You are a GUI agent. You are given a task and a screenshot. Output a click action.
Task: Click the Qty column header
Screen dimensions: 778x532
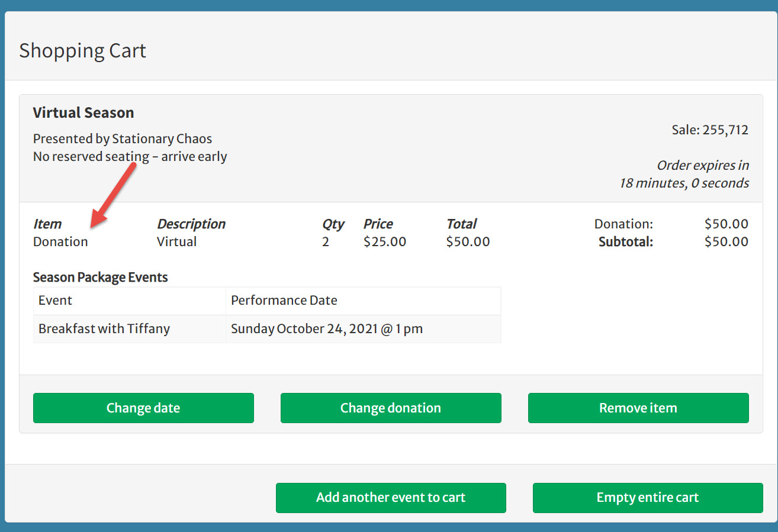click(x=333, y=224)
